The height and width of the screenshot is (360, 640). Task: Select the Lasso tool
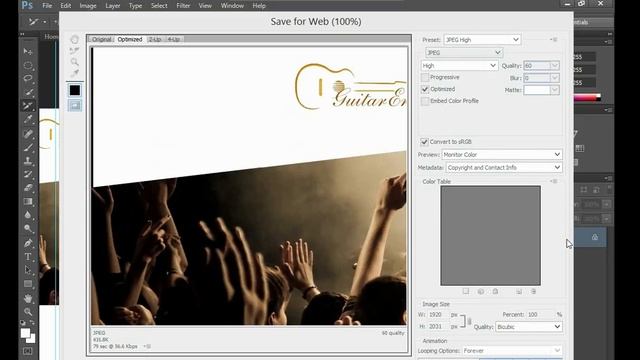[x=28, y=78]
